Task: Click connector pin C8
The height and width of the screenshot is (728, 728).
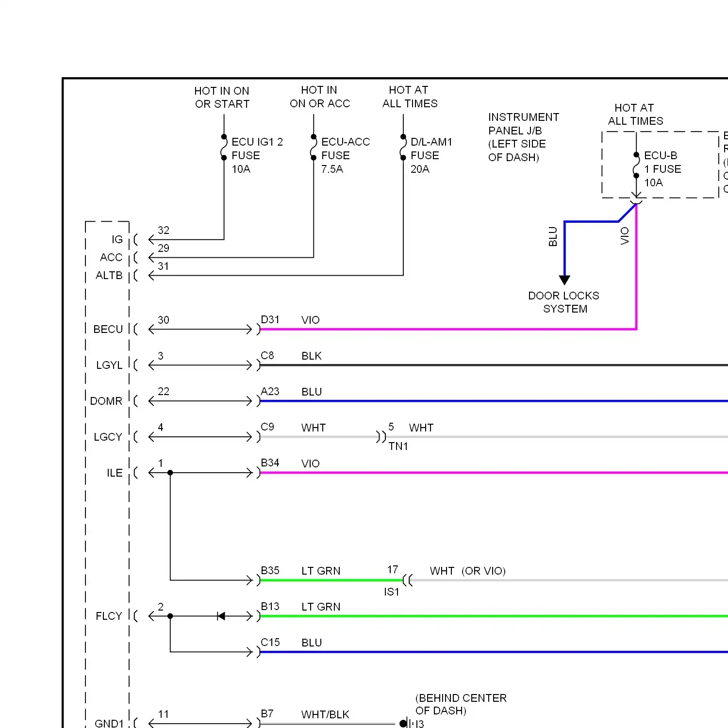Action: [x=267, y=355]
